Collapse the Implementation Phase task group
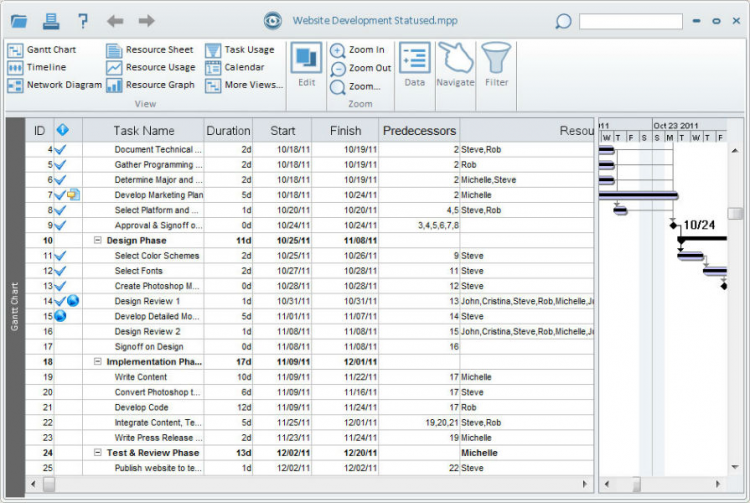Viewport: 750px width, 503px height. pyautogui.click(x=98, y=362)
